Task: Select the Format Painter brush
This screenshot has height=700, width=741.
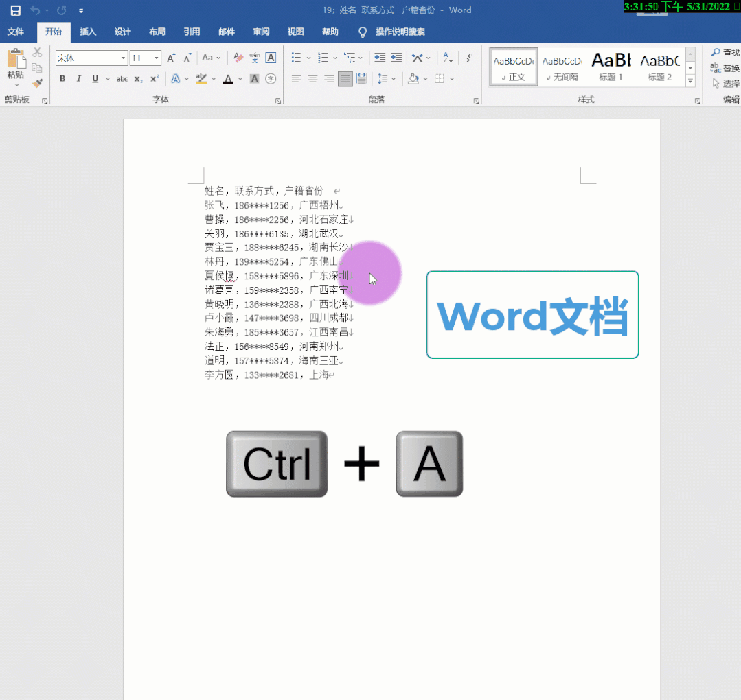Action: [x=37, y=83]
